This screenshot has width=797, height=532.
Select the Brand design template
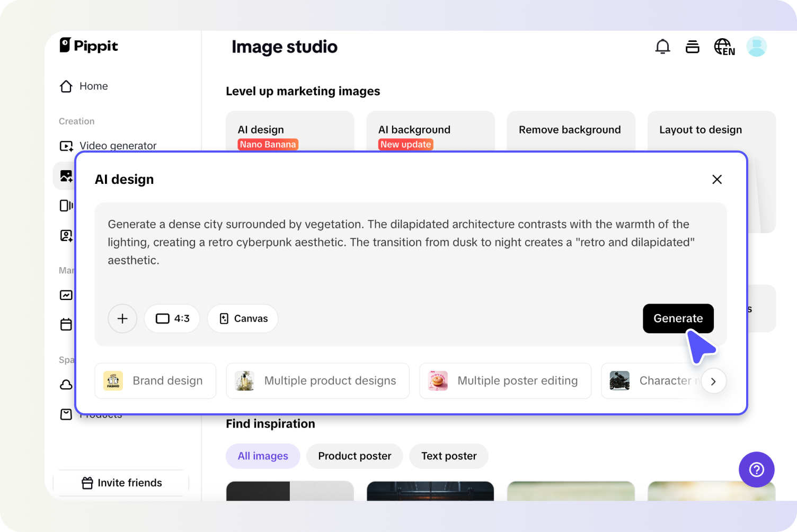pyautogui.click(x=155, y=380)
